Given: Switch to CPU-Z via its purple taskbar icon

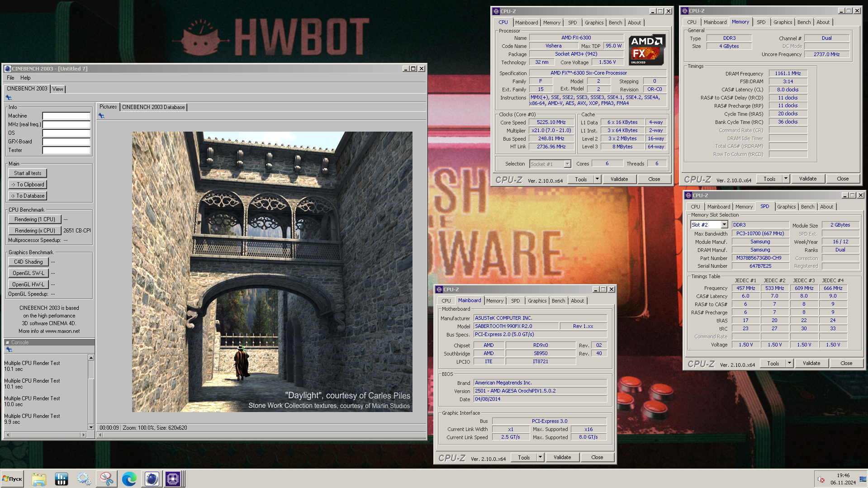Looking at the screenshot, I should point(173,479).
